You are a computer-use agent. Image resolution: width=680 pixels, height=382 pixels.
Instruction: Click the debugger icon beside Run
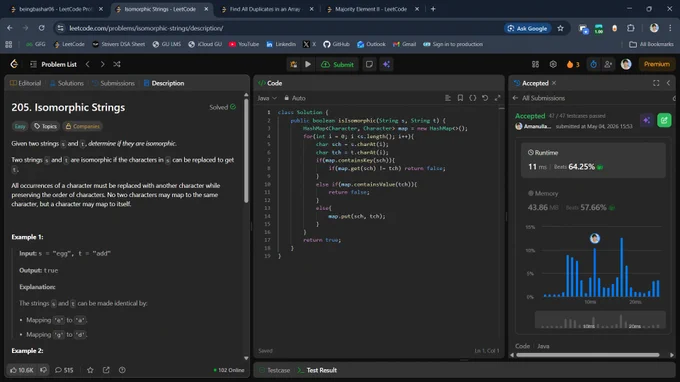[294, 64]
